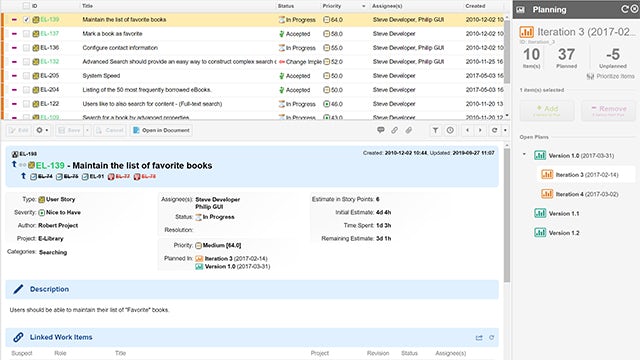Image resolution: width=640 pixels, height=360 pixels.
Task: Open the history clock icon
Action: [x=450, y=130]
